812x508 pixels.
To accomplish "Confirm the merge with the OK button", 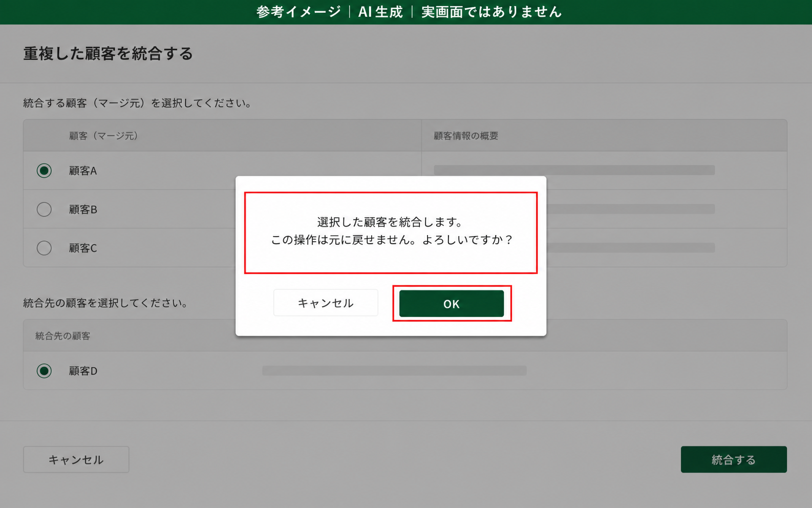I will coord(451,304).
